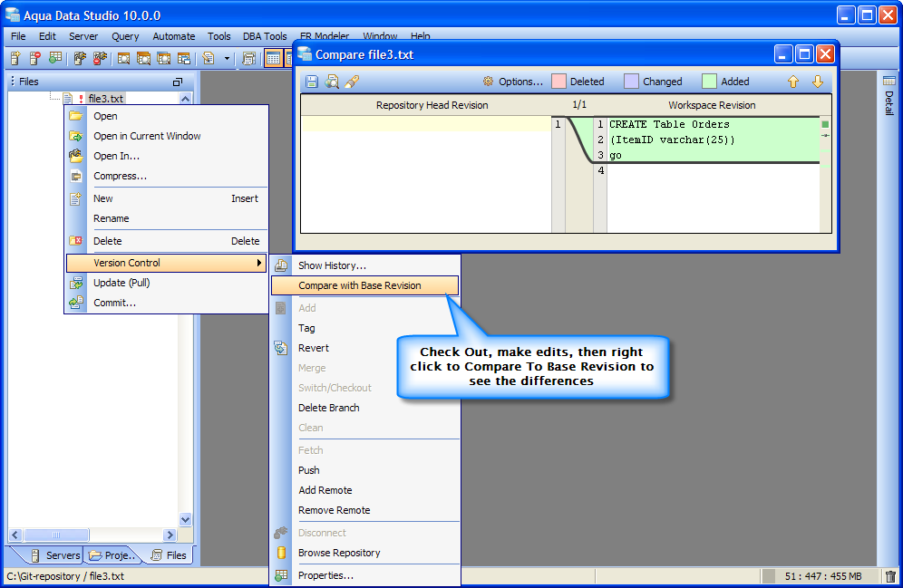Open the DBA Tools menu
Screen dimensions: 903x588
265,36
